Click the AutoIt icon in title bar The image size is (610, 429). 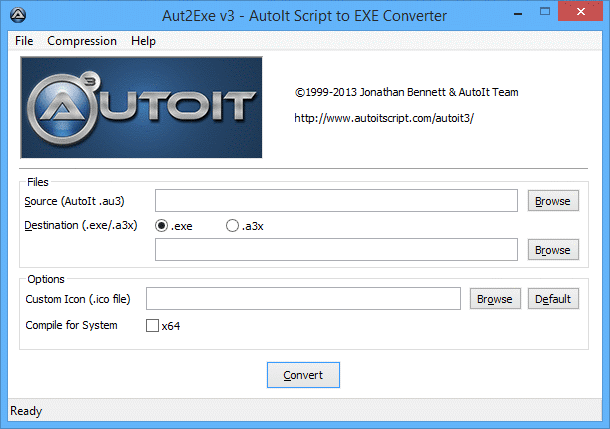tap(18, 15)
